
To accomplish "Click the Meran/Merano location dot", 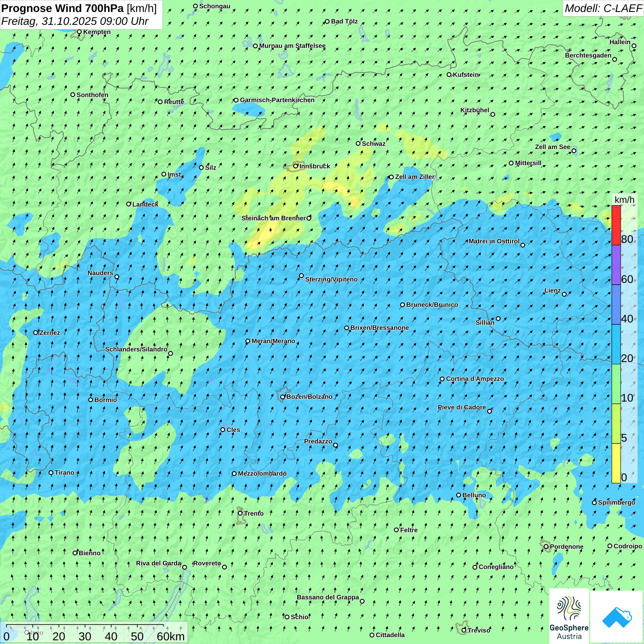I will pos(248,341).
